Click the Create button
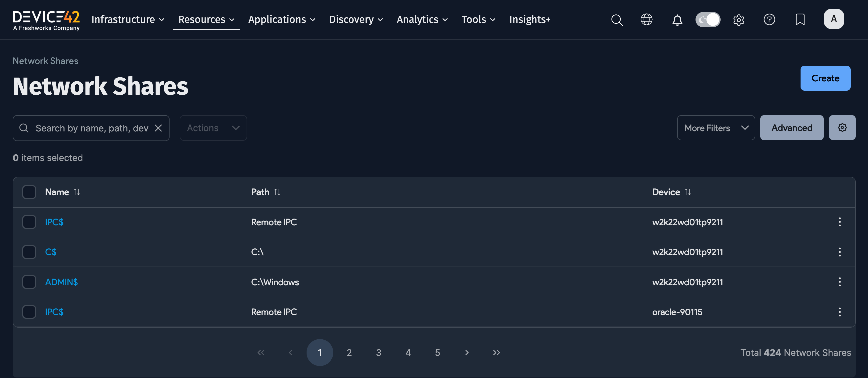The width and height of the screenshot is (868, 378). [x=825, y=78]
